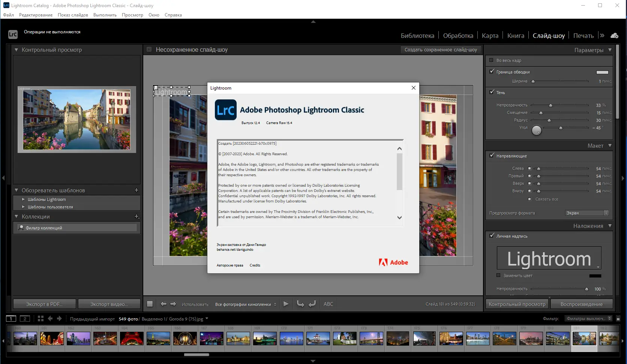Screen dimensions: 627x364
Task: Click the secondary window icon labeled 2
Action: pyautogui.click(x=25, y=318)
